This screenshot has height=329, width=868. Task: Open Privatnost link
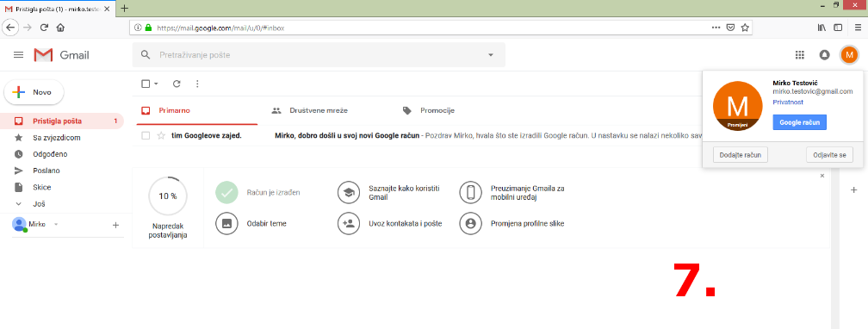(x=788, y=102)
